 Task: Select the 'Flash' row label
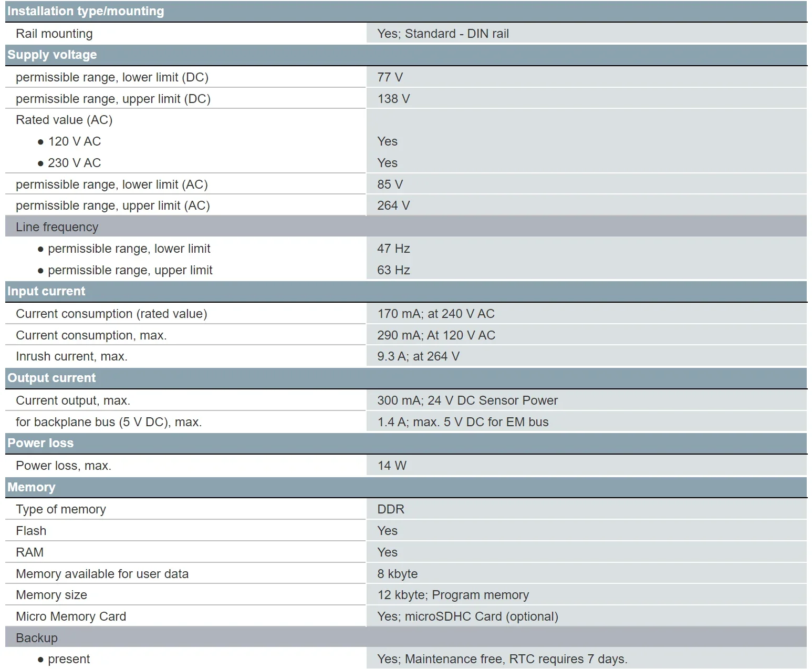31,531
